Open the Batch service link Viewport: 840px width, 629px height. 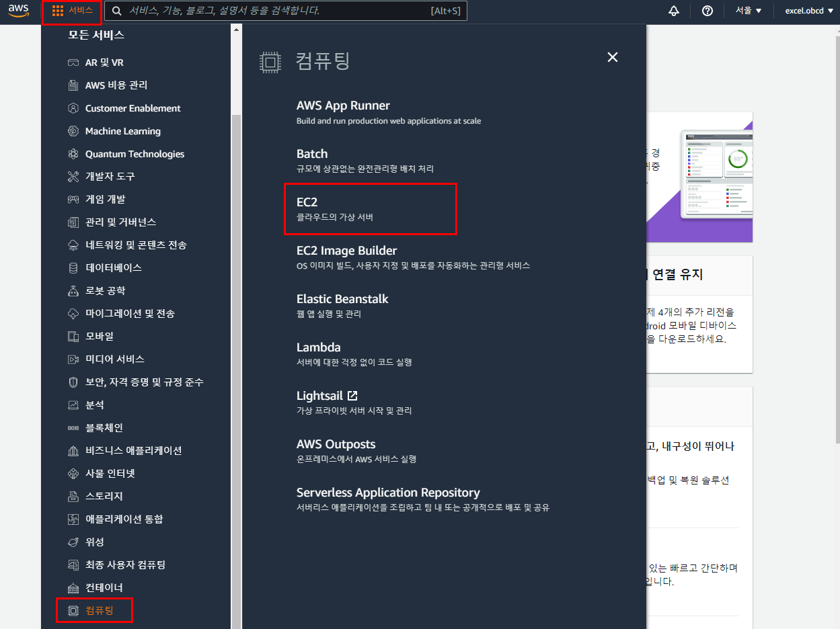312,154
